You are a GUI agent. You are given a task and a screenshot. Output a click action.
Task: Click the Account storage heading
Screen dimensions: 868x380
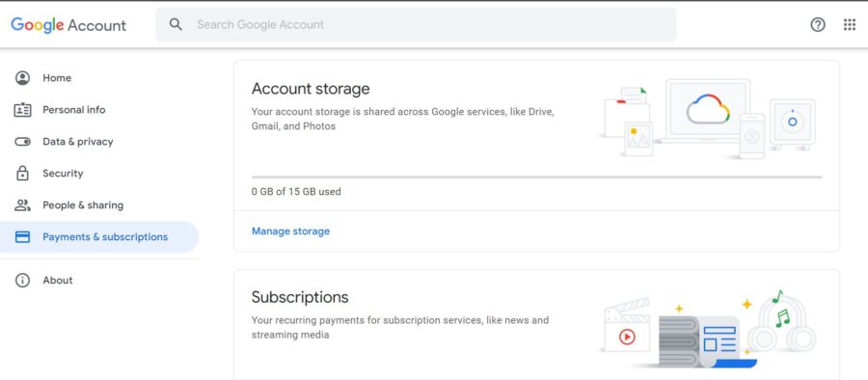(311, 89)
